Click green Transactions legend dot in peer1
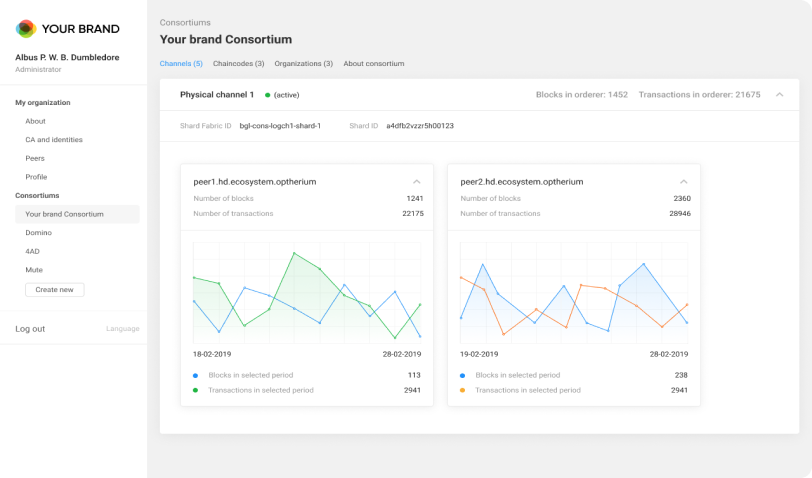Viewport: 812px width, 478px height. click(195, 390)
